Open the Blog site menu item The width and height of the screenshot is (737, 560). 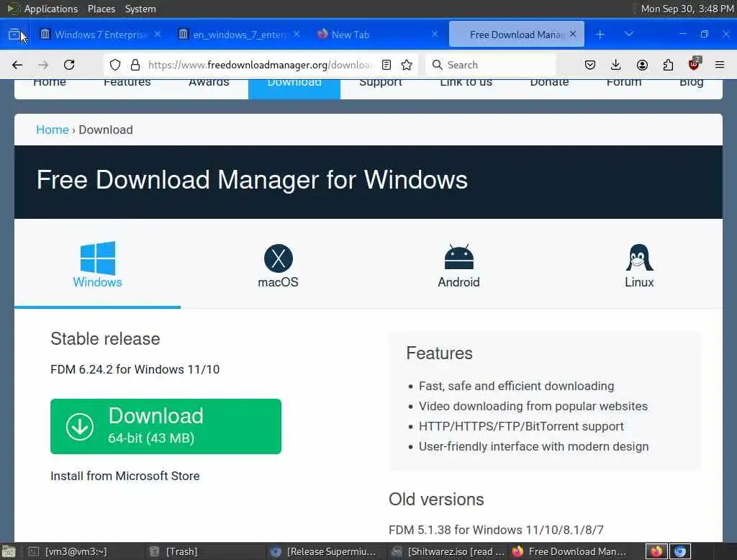tap(692, 83)
